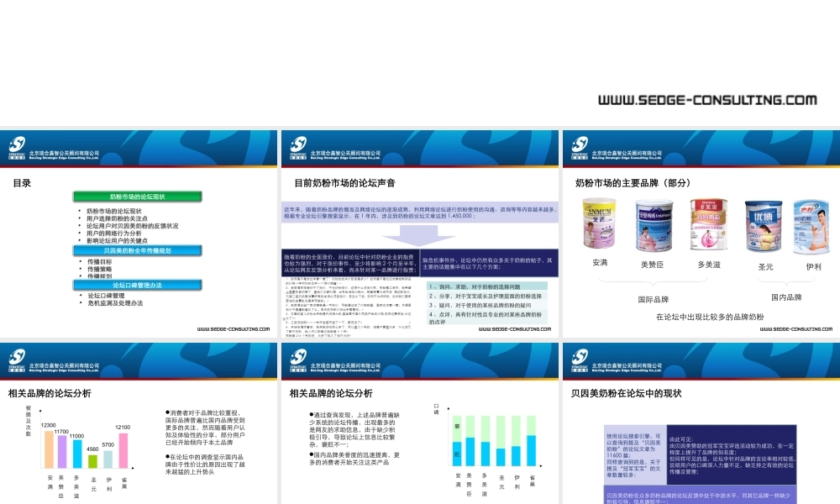Click the pink bar labeled 12100

(x=123, y=451)
